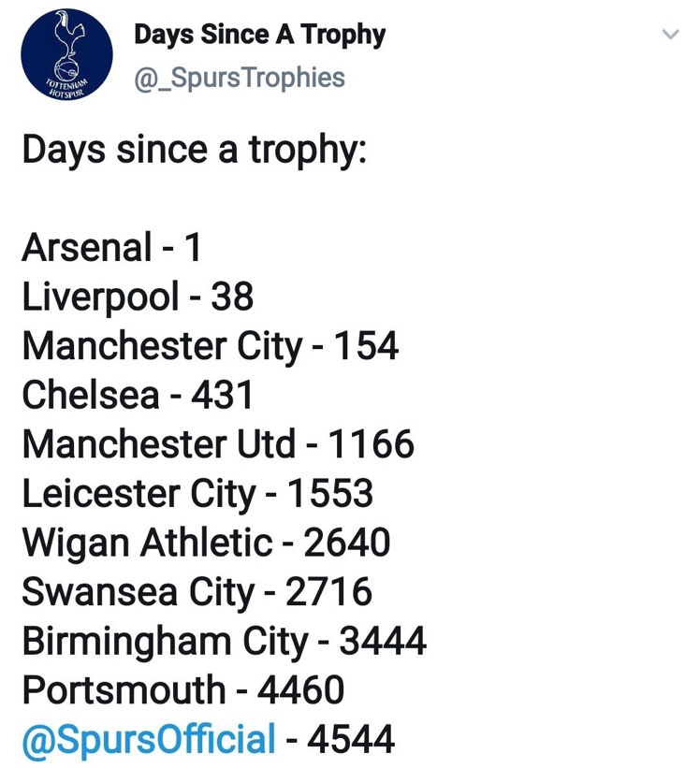Image resolution: width=700 pixels, height=768 pixels.
Task: Open the tweet options chevron menu
Action: click(x=670, y=36)
